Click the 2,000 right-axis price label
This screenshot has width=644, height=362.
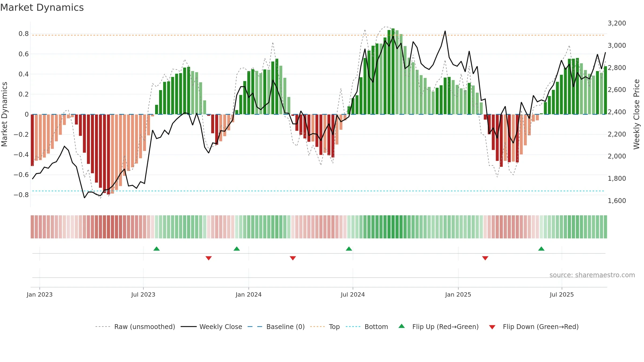pyautogui.click(x=617, y=156)
